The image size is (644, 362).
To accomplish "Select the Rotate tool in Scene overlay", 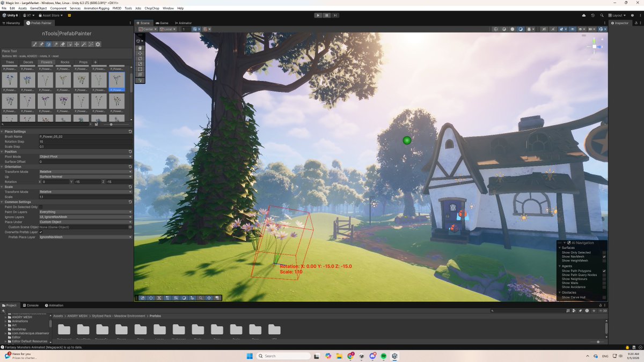I will pos(140,58).
